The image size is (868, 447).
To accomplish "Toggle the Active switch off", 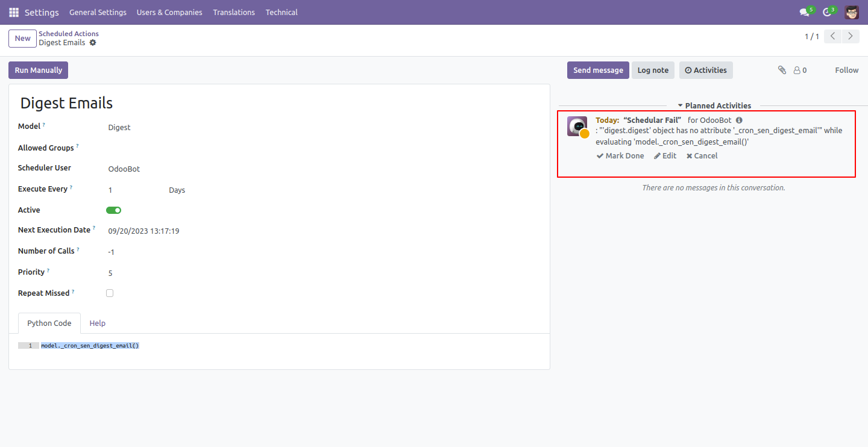I will click(113, 210).
